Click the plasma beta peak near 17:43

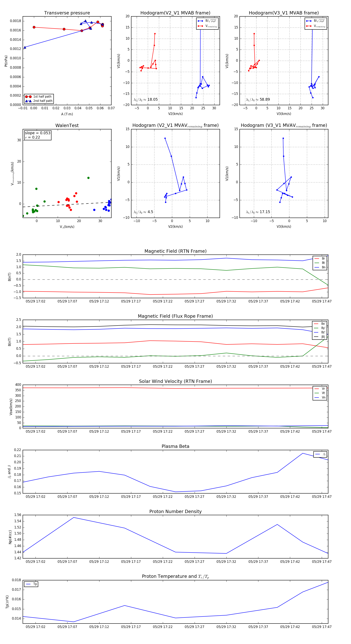302,453
